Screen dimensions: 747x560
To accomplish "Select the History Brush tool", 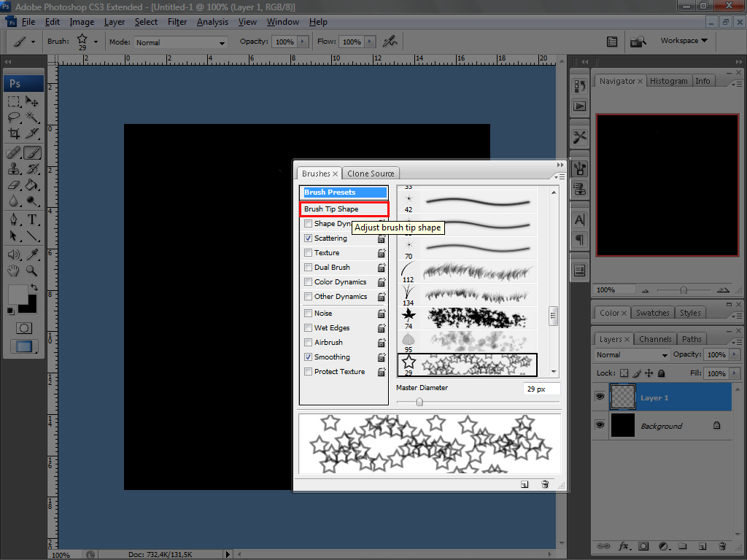I will pos(32,168).
